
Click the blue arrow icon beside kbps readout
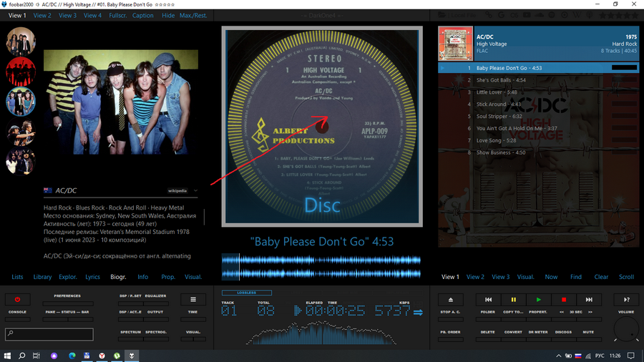[418, 313]
